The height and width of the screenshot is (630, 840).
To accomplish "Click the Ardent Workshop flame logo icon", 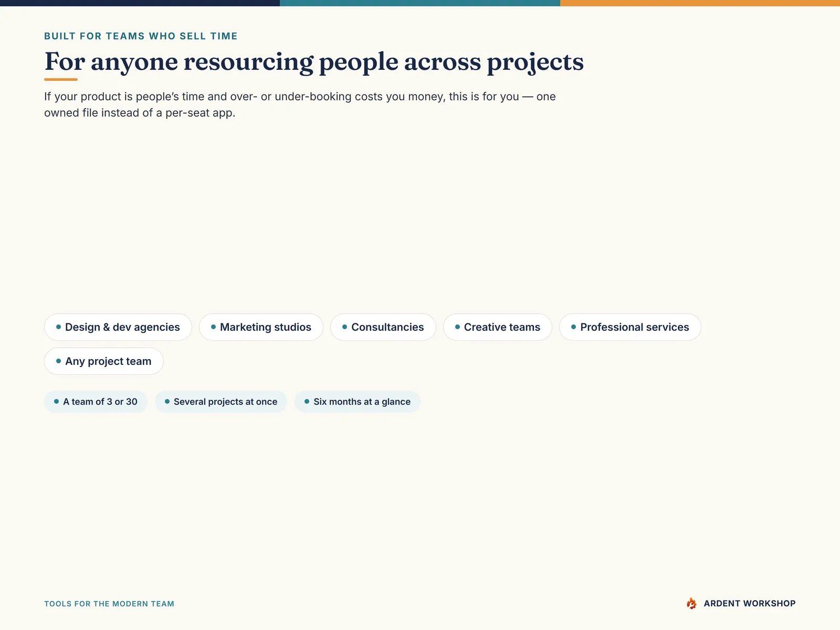I will click(691, 603).
